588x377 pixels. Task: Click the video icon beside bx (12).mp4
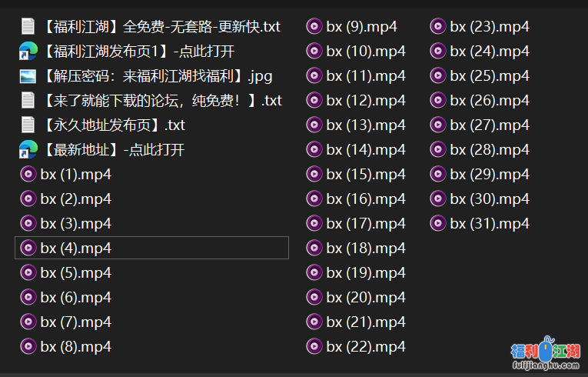coord(314,101)
